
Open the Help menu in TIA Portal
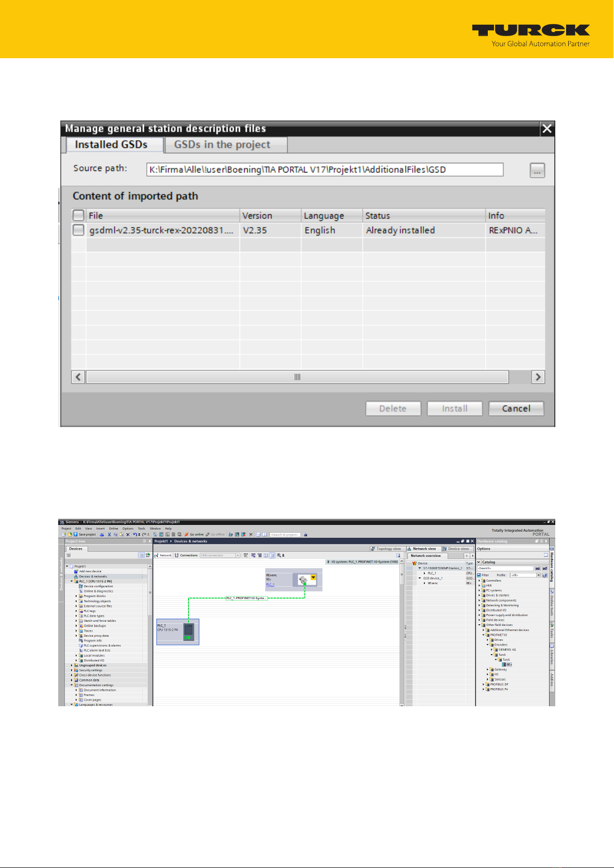[x=168, y=529]
